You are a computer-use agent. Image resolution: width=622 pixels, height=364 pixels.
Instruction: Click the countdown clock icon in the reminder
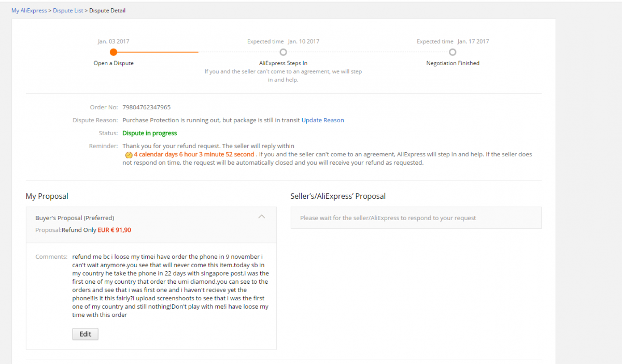click(129, 155)
